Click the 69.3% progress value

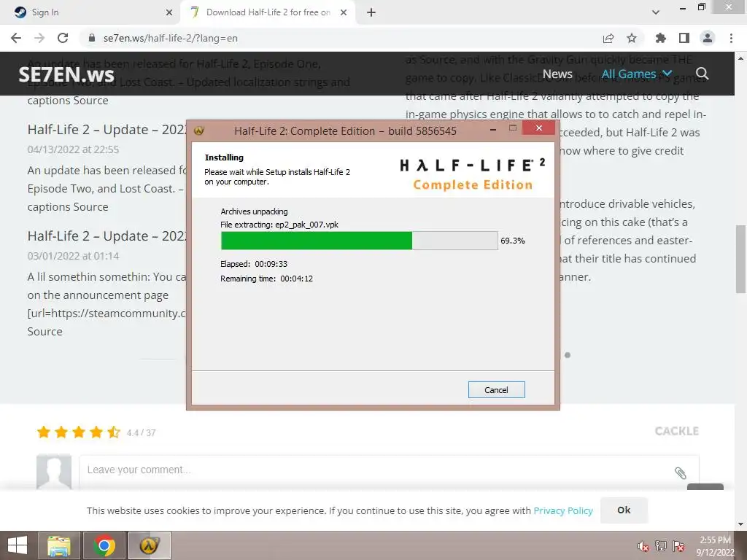click(x=513, y=241)
